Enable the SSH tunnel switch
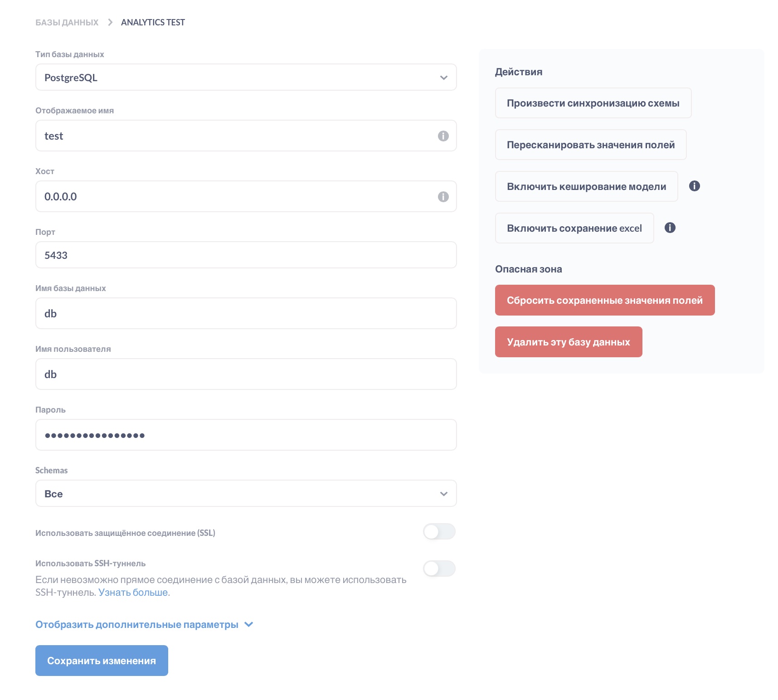The image size is (778, 700). [x=439, y=569]
